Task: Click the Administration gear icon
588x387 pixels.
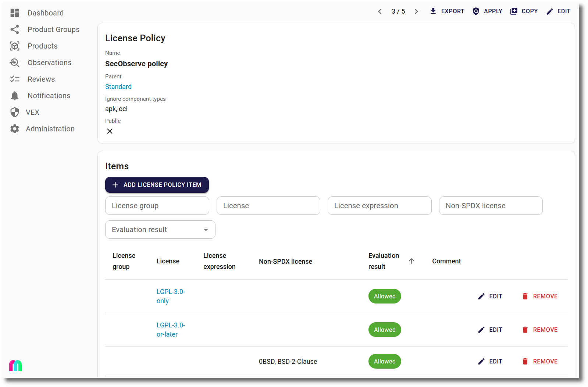Action: click(15, 129)
